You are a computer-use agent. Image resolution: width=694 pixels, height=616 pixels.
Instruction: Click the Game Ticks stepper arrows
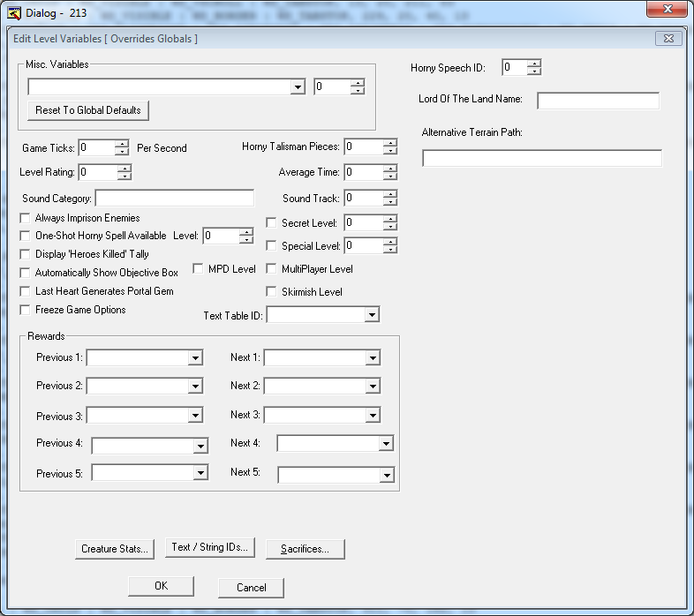(x=121, y=147)
